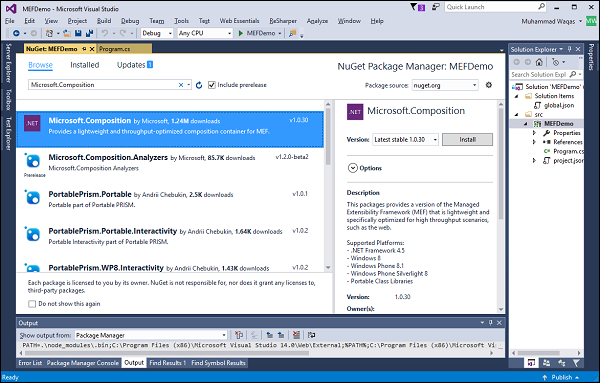Open the Any CPU platform dropdown
600x383 pixels.
pyautogui.click(x=205, y=33)
